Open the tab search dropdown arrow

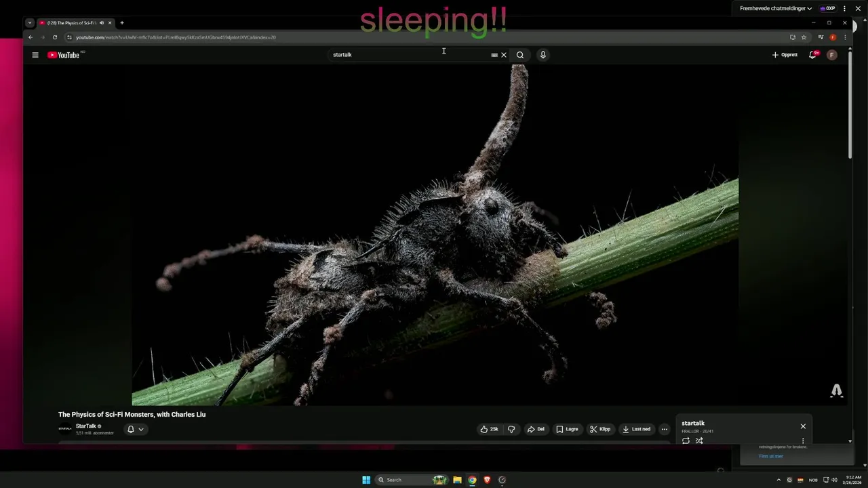pyautogui.click(x=30, y=23)
